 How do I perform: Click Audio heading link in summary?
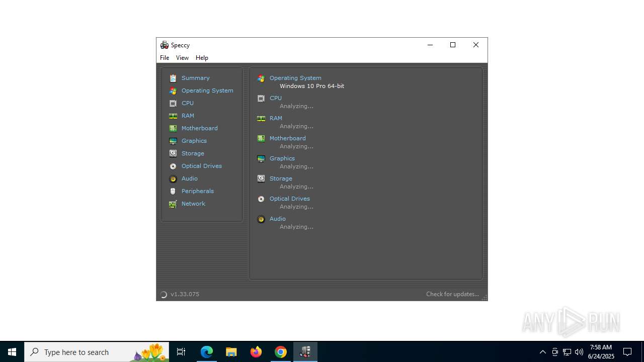pyautogui.click(x=278, y=219)
